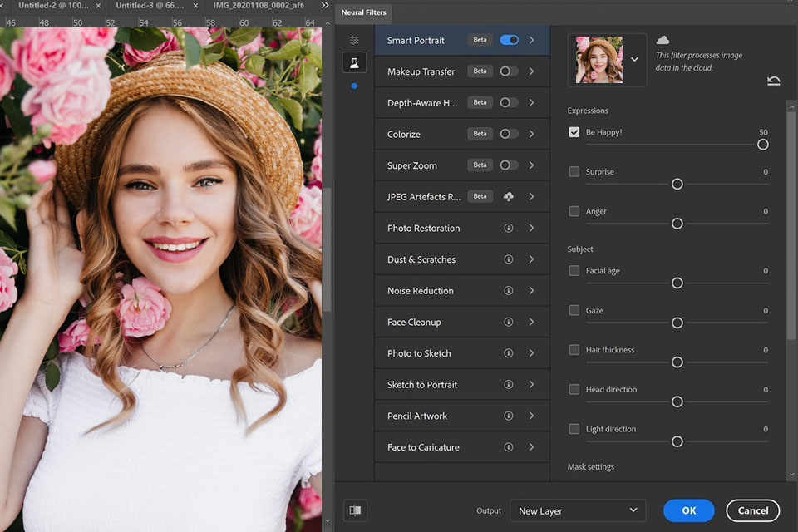Check the Facial age checkbox
Viewport: 798px width, 532px height.
(574, 271)
